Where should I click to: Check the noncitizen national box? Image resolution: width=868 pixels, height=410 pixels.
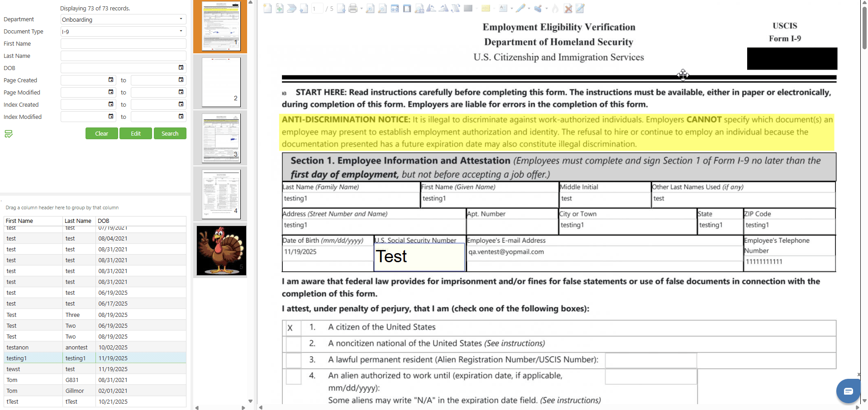[x=293, y=344]
